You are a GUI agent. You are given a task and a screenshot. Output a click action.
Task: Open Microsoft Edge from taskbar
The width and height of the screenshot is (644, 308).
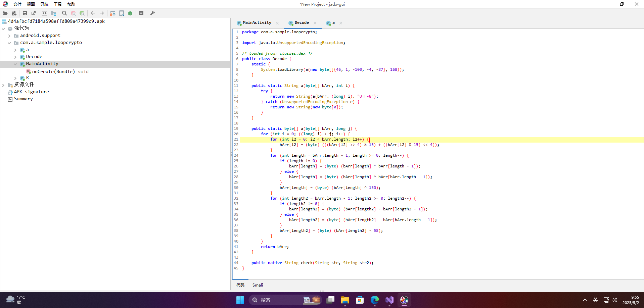coord(375,300)
